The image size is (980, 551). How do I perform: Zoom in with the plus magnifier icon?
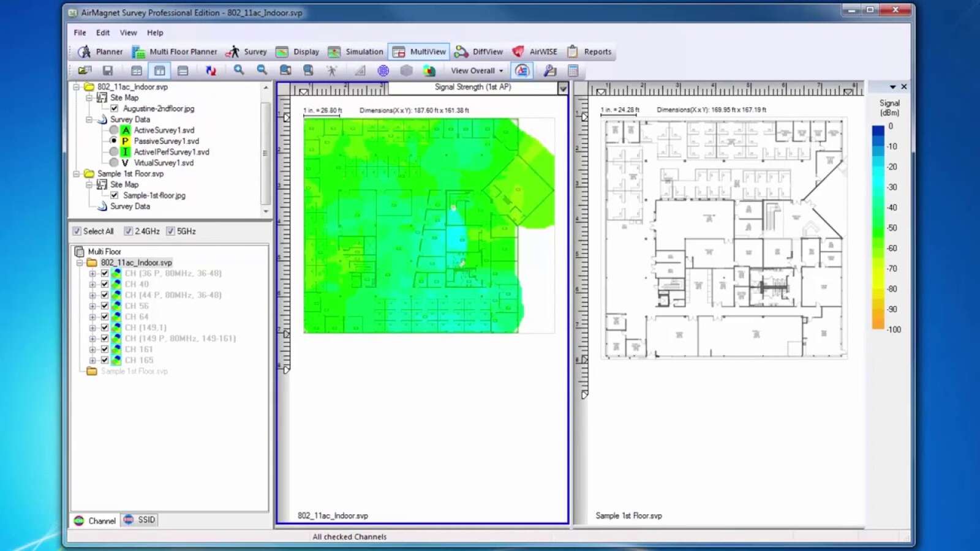click(x=239, y=70)
